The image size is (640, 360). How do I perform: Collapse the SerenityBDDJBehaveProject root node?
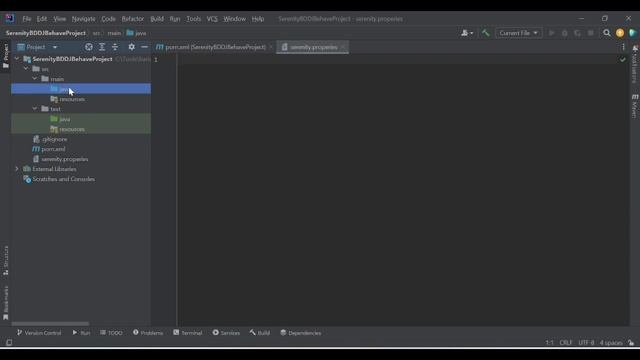(x=17, y=59)
